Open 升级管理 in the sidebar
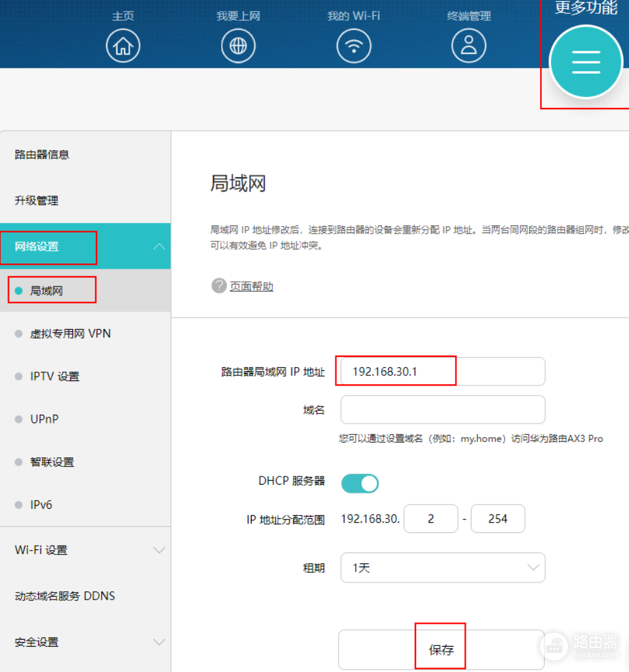This screenshot has height=672, width=629. tap(36, 201)
